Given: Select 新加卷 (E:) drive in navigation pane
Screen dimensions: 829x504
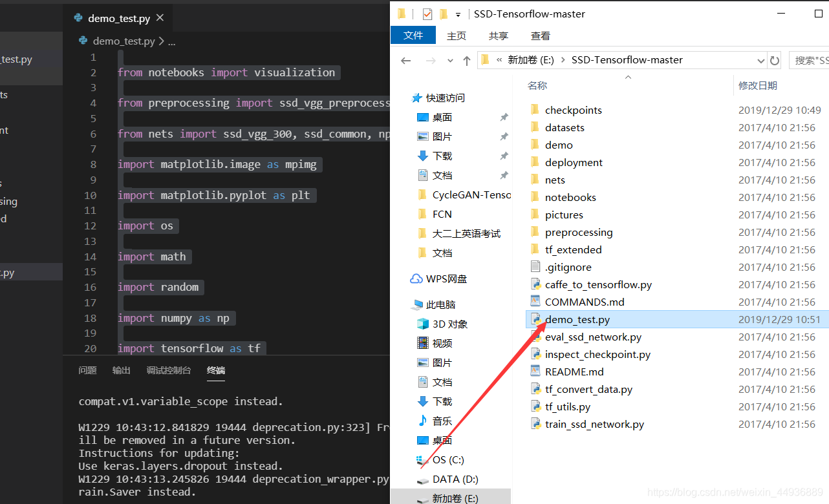Looking at the screenshot, I should point(455,498).
